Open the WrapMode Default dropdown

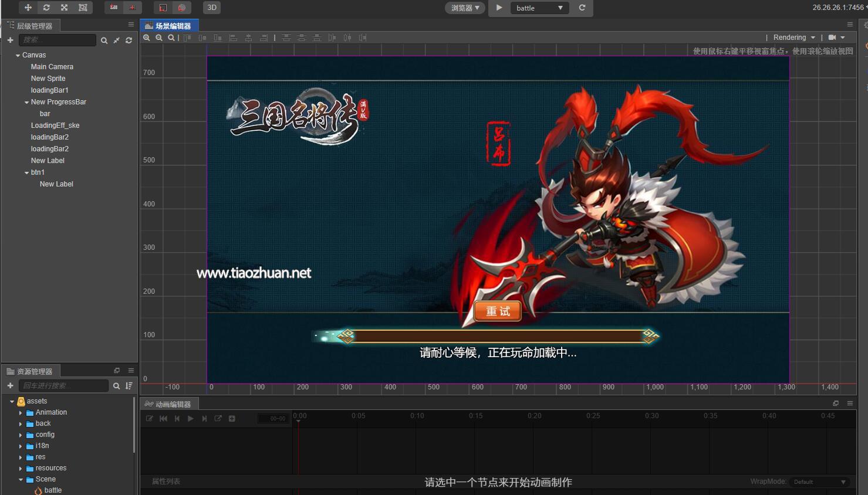[x=820, y=482]
